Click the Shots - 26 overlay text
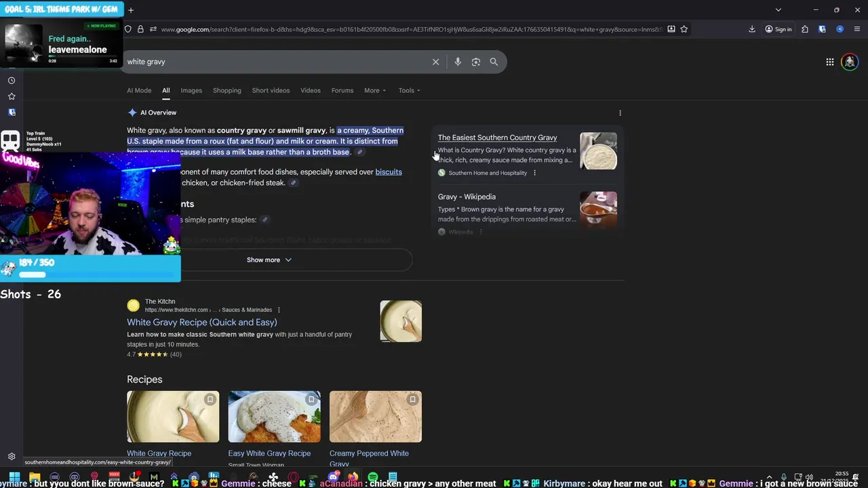This screenshot has height=488, width=868. point(31,294)
